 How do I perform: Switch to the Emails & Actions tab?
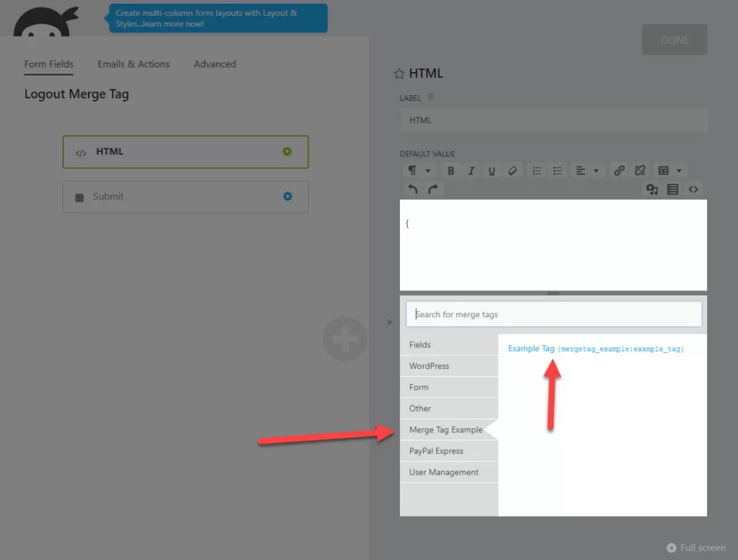133,64
